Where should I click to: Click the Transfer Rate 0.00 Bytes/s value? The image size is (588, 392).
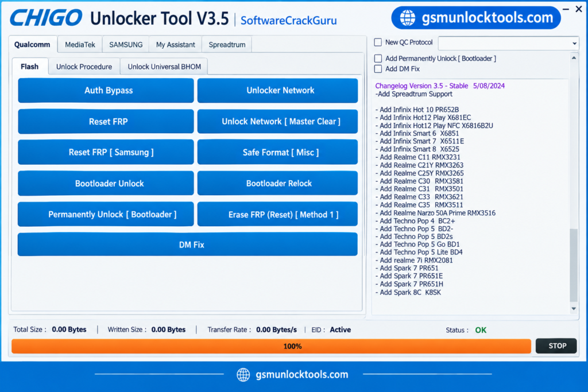276,330
